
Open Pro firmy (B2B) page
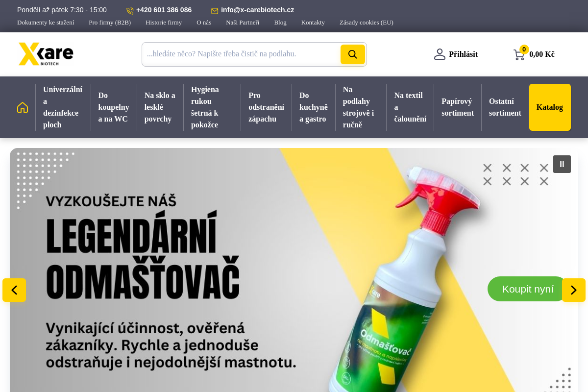pyautogui.click(x=110, y=23)
